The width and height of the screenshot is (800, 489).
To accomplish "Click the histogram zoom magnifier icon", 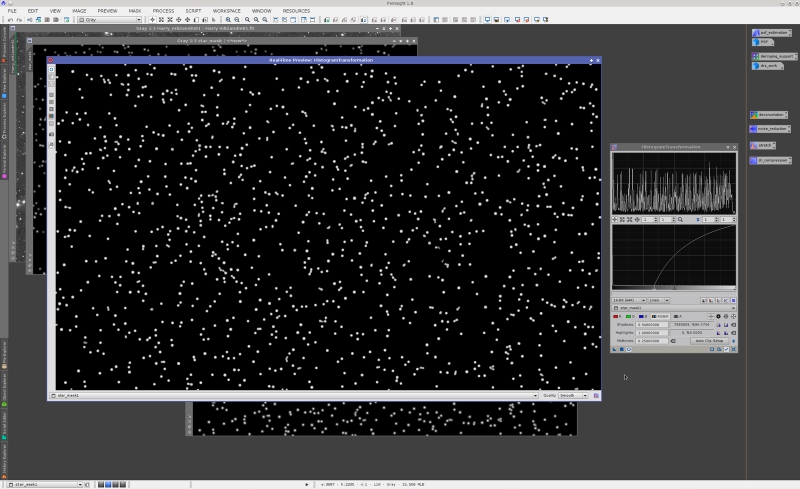I will click(x=680, y=219).
